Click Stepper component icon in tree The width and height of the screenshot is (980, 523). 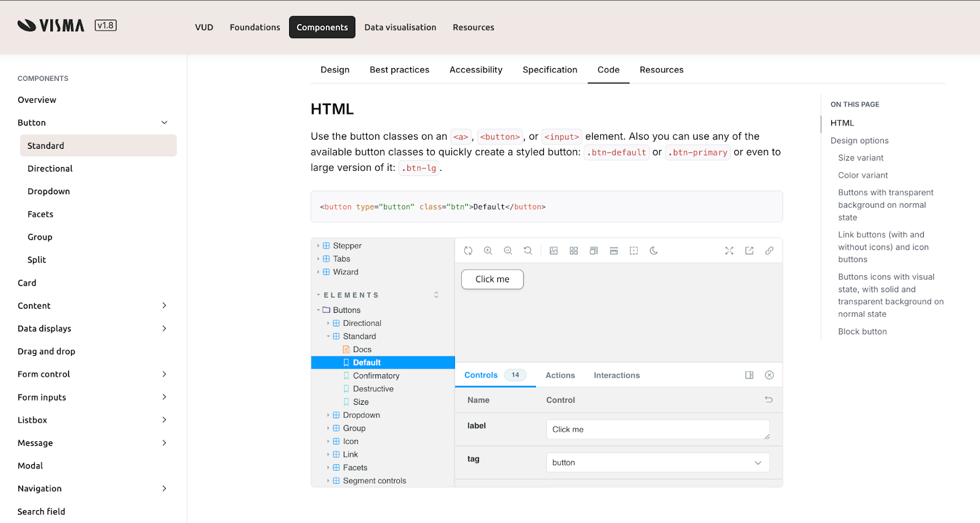[x=326, y=246]
